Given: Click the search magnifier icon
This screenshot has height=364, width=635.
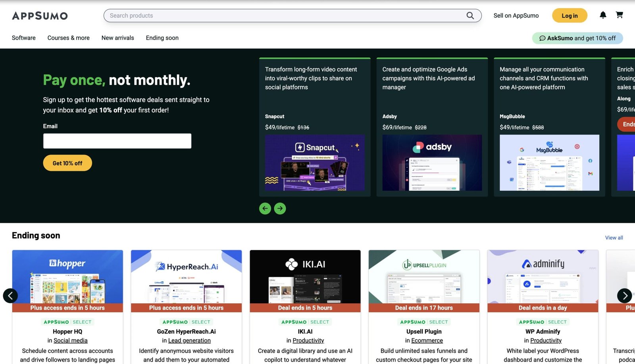Looking at the screenshot, I should click(470, 15).
